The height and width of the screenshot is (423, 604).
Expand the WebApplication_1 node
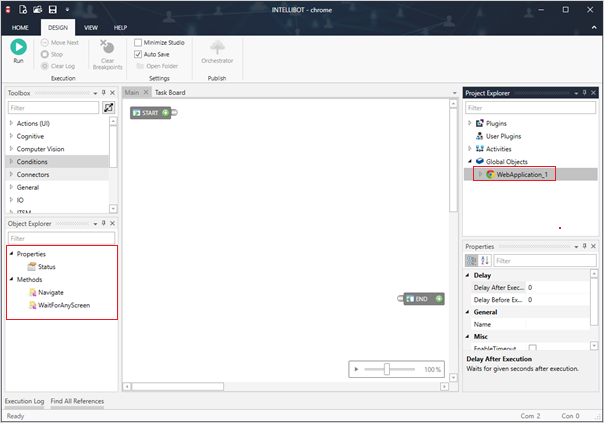point(480,174)
